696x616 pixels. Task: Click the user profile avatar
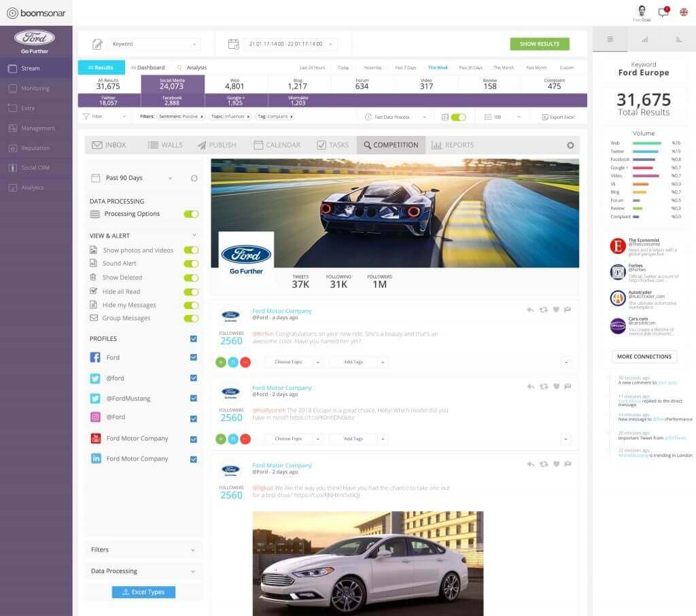pyautogui.click(x=642, y=11)
